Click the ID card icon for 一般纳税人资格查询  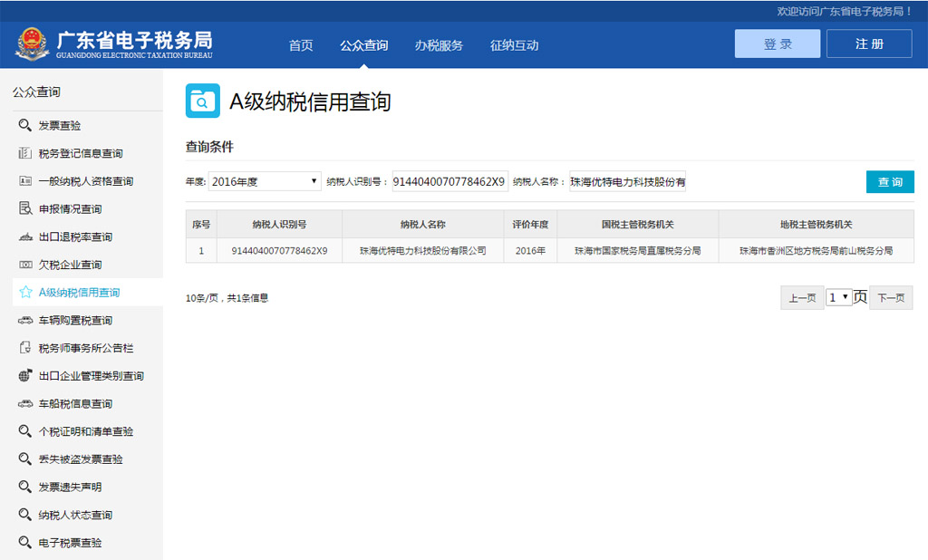(x=25, y=181)
